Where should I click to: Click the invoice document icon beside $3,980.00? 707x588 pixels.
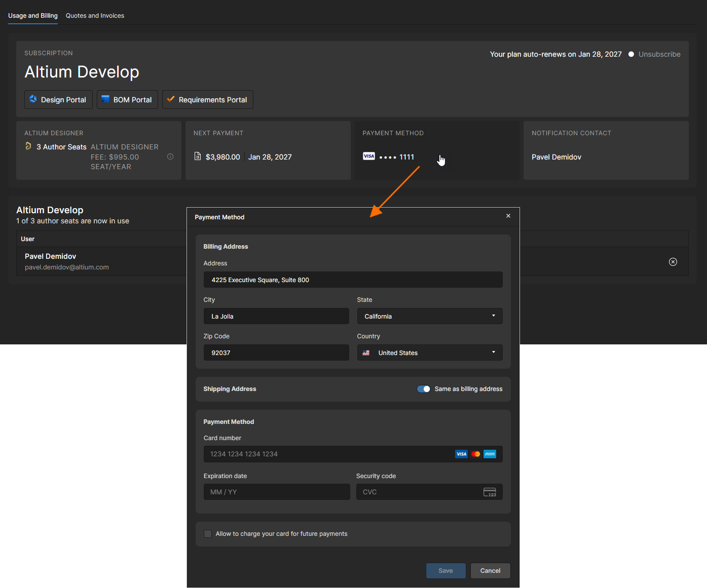[x=198, y=156]
